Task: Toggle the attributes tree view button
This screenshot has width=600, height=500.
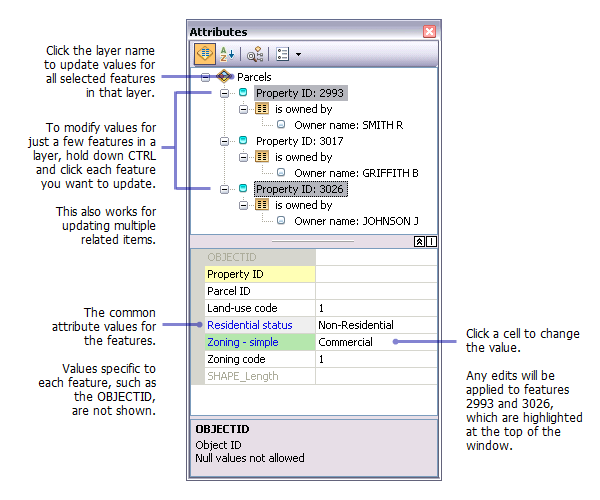Action: pyautogui.click(x=205, y=54)
